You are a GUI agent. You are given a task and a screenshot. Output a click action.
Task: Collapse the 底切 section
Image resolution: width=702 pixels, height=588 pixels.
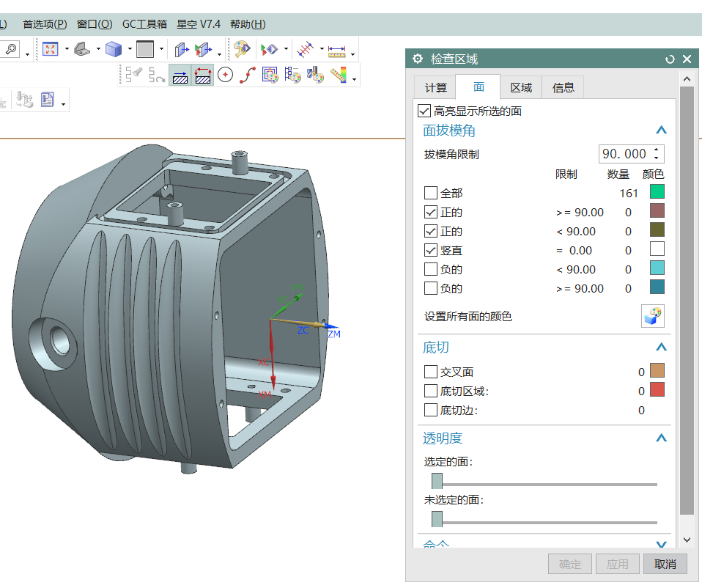click(x=661, y=348)
